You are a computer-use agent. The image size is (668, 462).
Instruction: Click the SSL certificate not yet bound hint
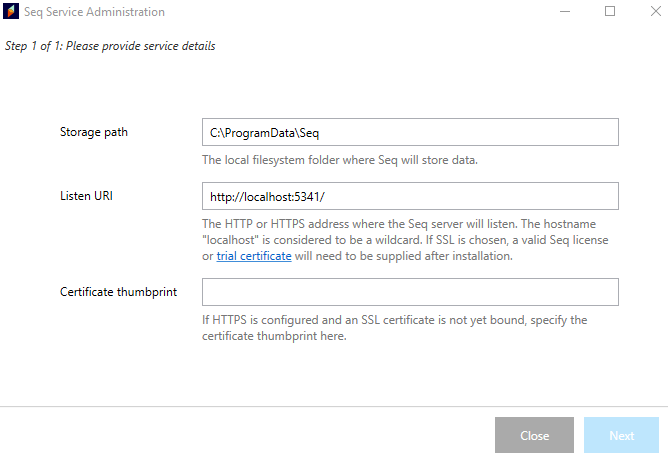[x=394, y=328]
